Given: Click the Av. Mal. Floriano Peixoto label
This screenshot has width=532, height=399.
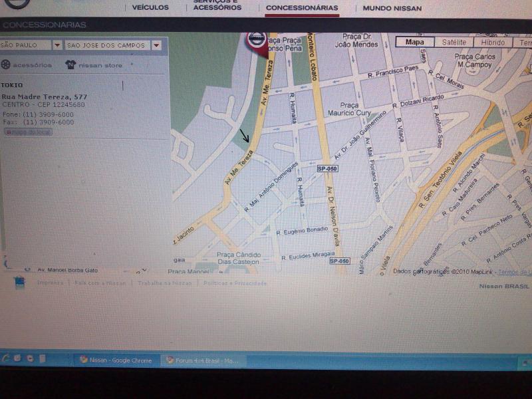Looking at the screenshot, I should [x=372, y=170].
